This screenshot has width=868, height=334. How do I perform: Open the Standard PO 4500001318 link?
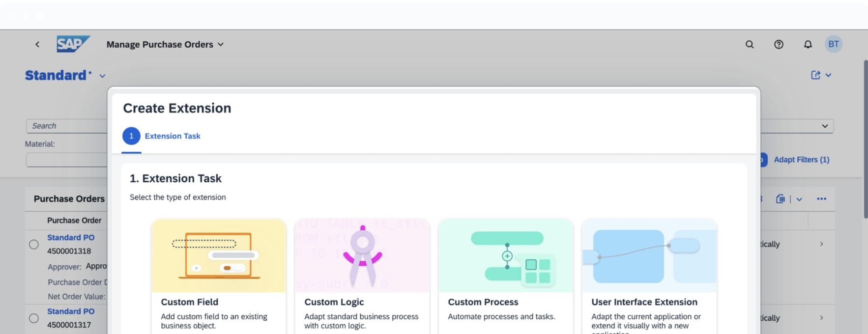point(71,237)
